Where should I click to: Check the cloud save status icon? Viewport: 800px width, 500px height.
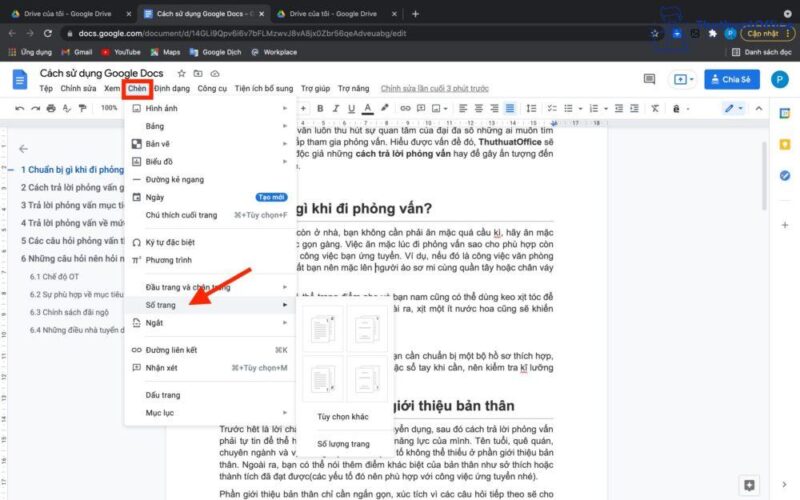215,73
